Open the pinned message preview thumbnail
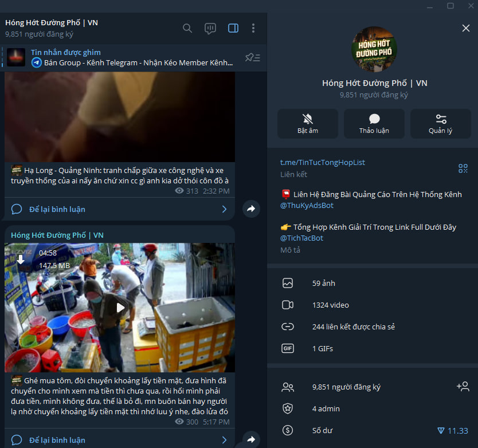Screen dimensions: 478x448 pos(16,57)
